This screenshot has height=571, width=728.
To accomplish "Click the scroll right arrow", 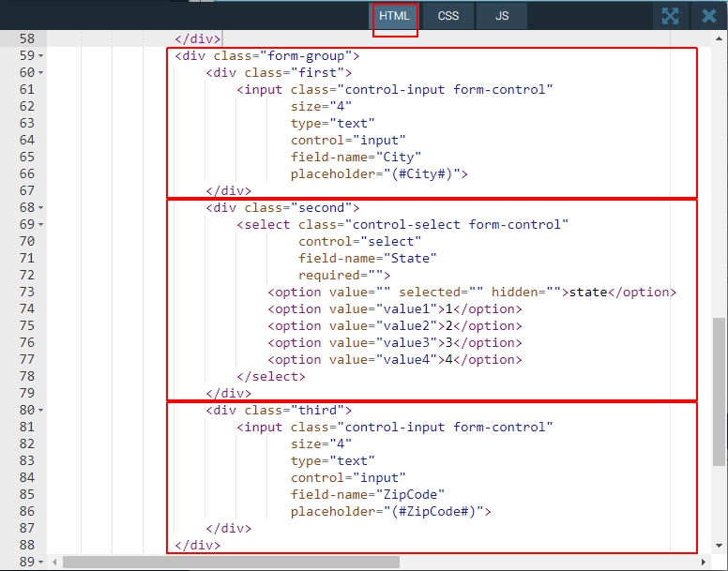I will tap(704, 563).
